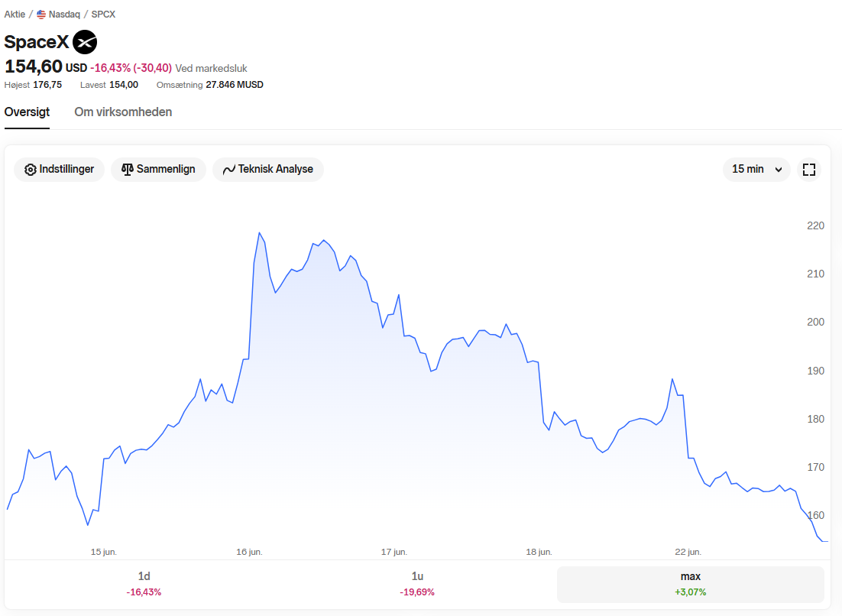Select the max time range
842x616 pixels.
pos(691,585)
